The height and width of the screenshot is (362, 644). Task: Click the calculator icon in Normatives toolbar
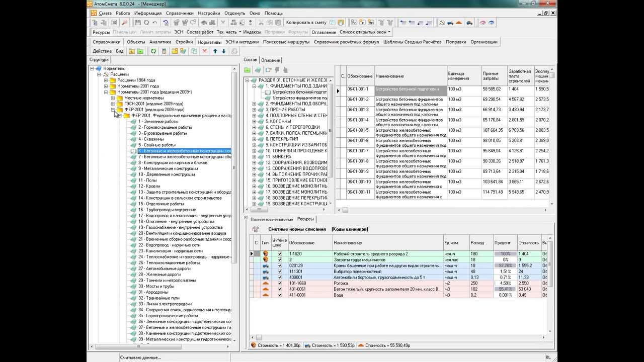click(164, 51)
